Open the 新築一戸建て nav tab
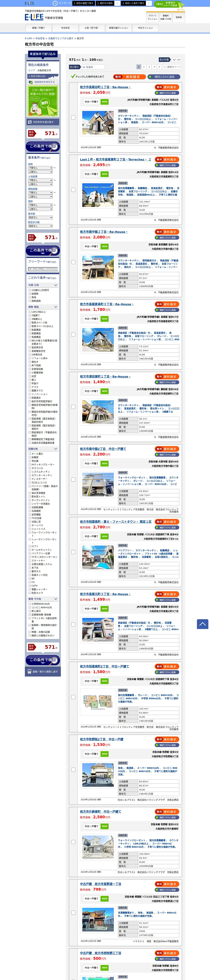 tap(38, 28)
